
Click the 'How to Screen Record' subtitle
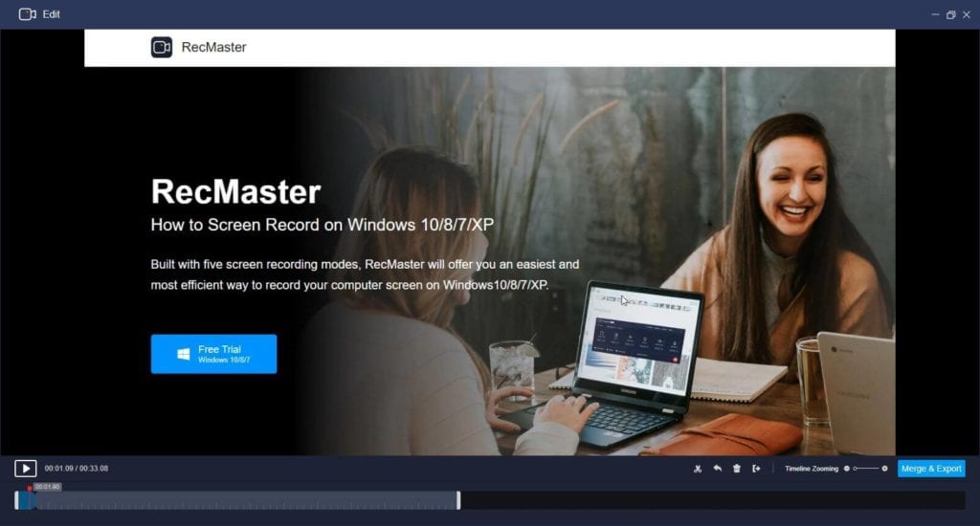[x=323, y=225]
